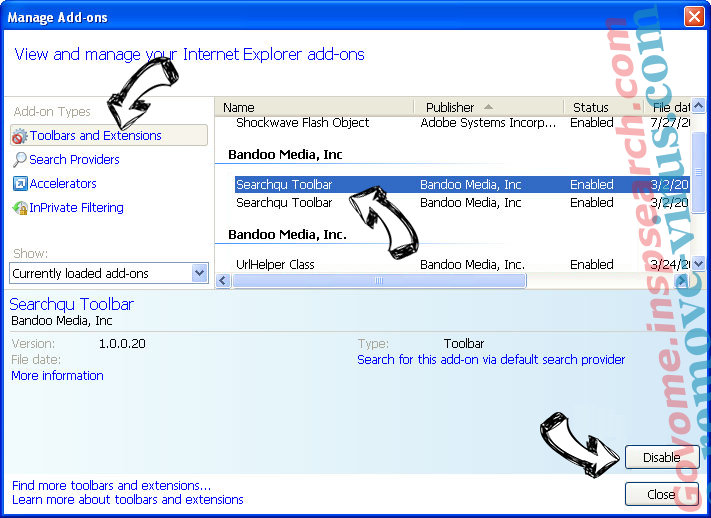Open Find more toolbars and extensions link
The width and height of the screenshot is (711, 518).
coord(112,486)
